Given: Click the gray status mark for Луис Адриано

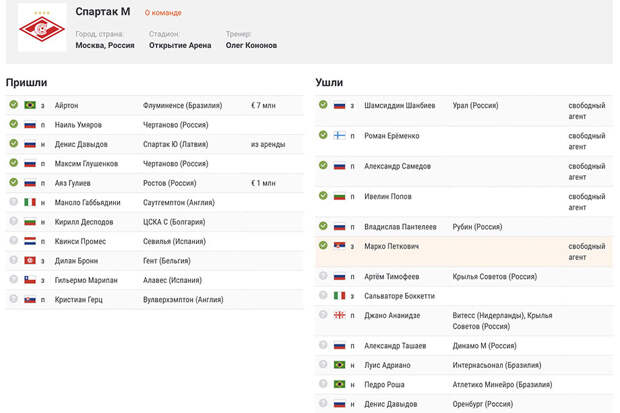Looking at the screenshot, I should [323, 364].
